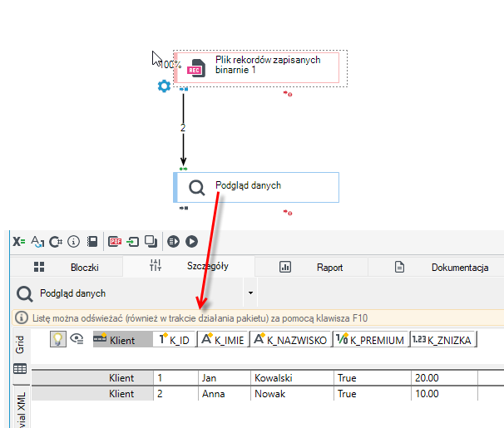Run step-by-step with list-play icon

point(173,242)
